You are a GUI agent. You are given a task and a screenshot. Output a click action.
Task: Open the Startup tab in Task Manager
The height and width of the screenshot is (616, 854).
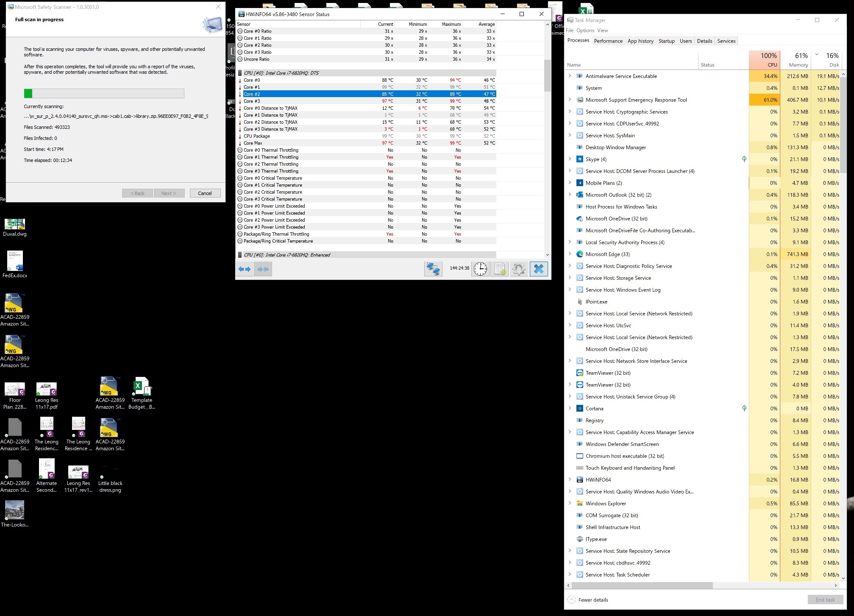click(x=666, y=41)
